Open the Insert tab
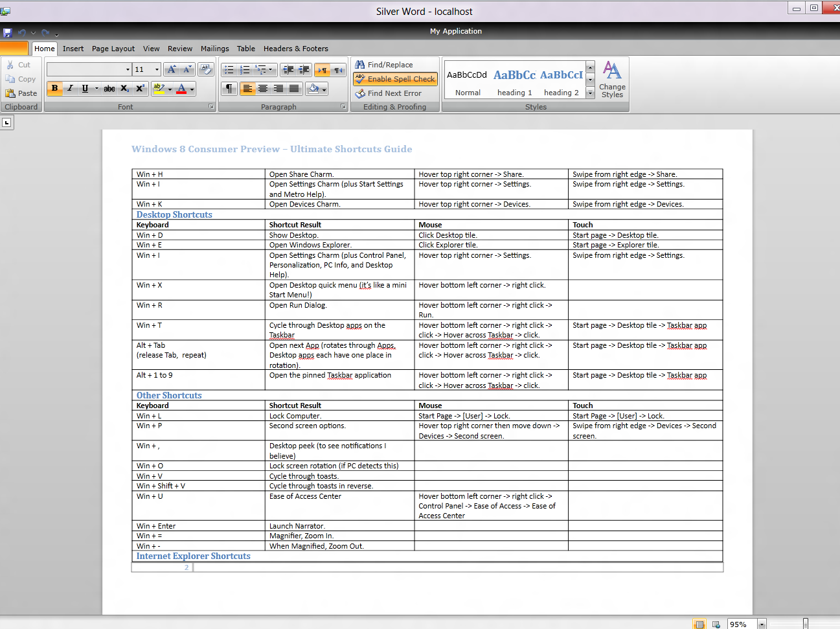Screen dimensions: 840x629 click(73, 49)
